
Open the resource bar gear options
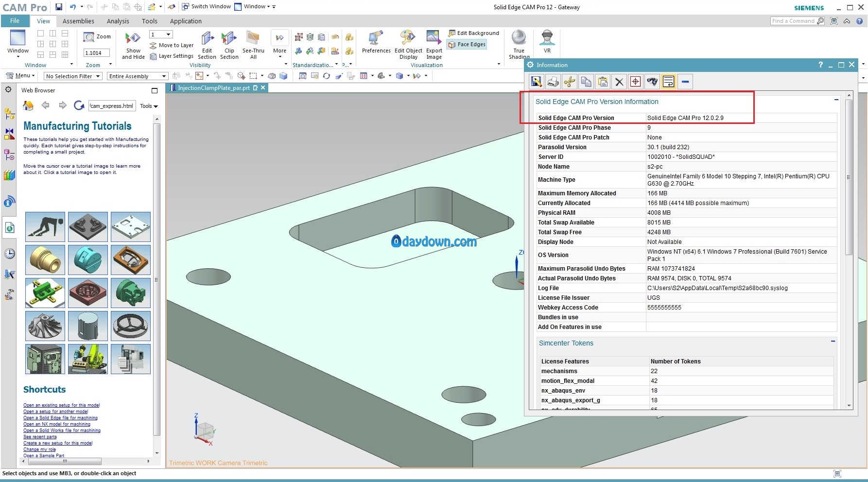tap(8, 89)
